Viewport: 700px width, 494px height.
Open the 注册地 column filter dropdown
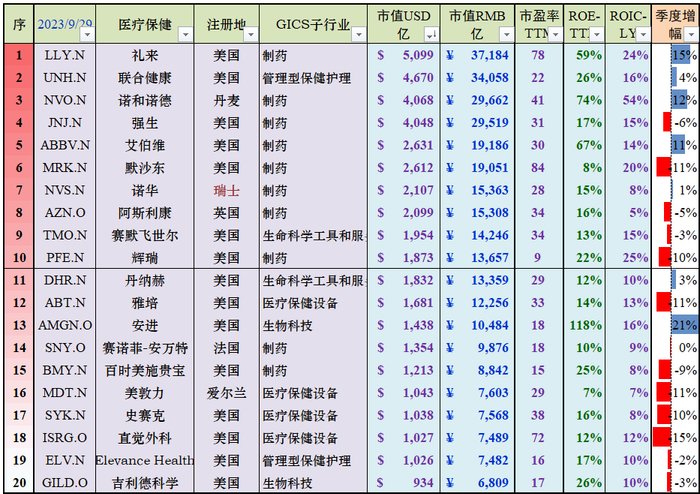pyautogui.click(x=251, y=34)
